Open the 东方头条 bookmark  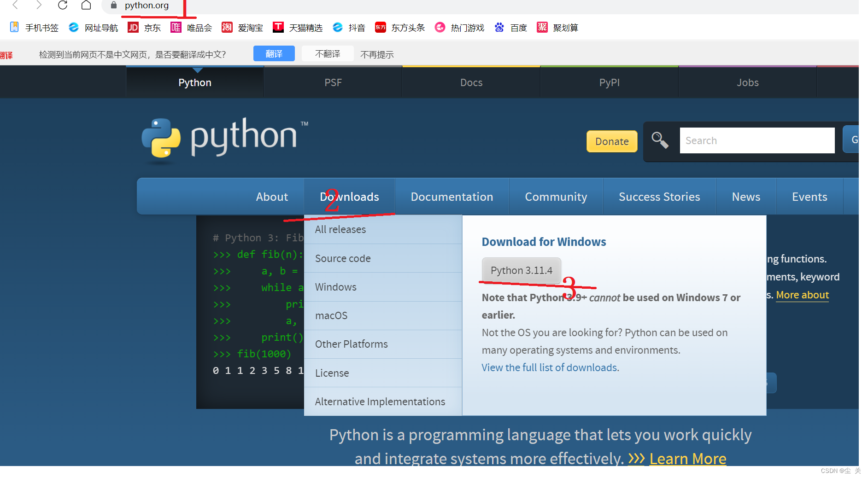(400, 28)
